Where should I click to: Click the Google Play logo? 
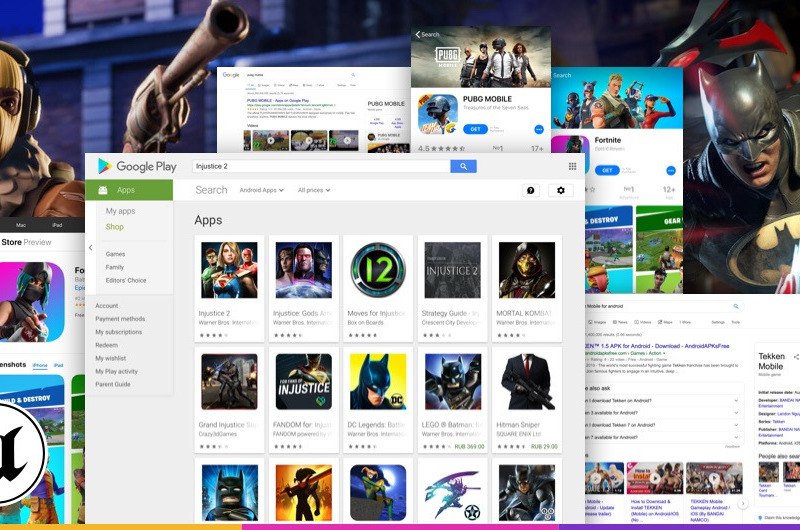coord(137,166)
